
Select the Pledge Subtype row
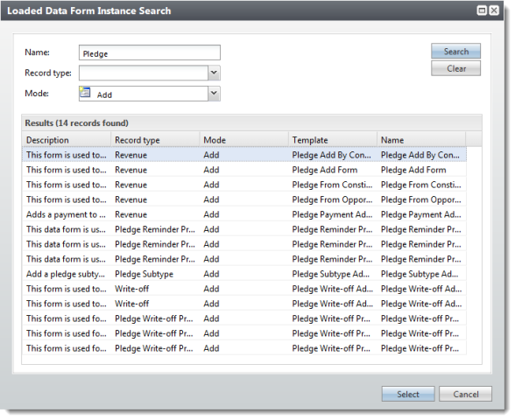pos(244,274)
